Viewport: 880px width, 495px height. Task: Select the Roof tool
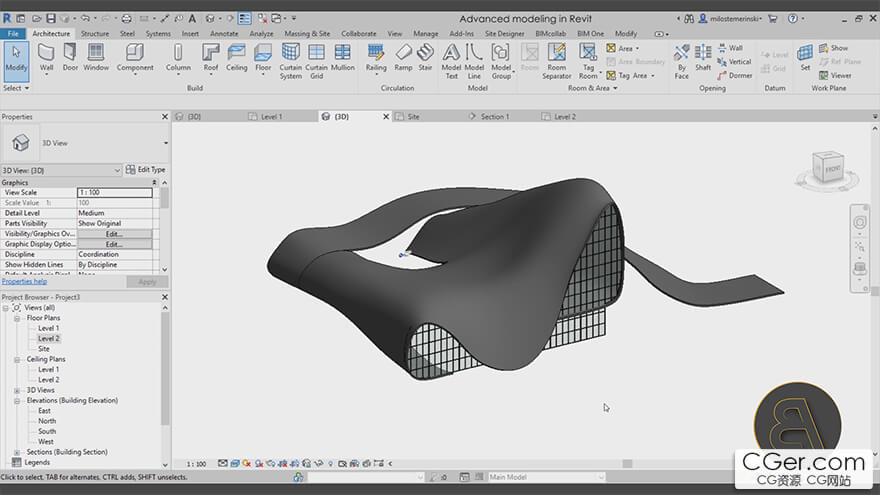pos(210,58)
